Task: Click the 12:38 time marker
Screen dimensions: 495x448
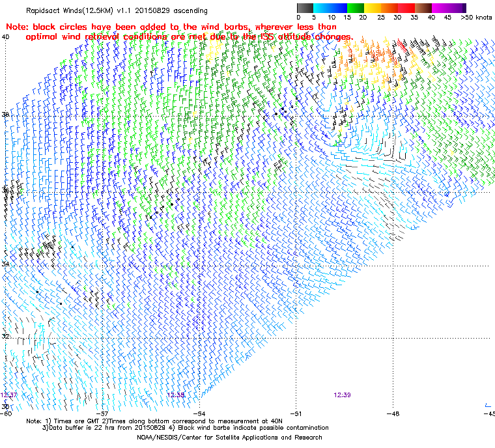Action: tap(176, 395)
